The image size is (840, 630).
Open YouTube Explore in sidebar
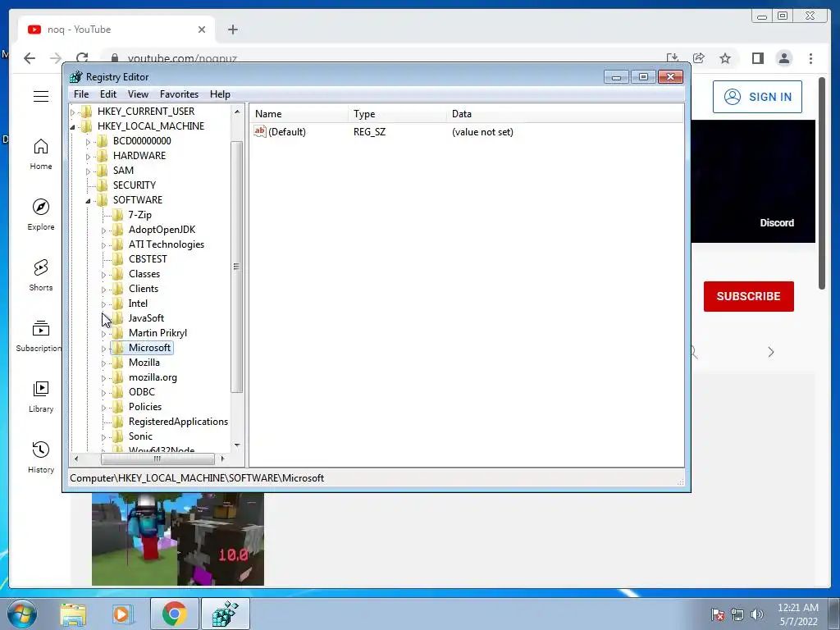[41, 215]
